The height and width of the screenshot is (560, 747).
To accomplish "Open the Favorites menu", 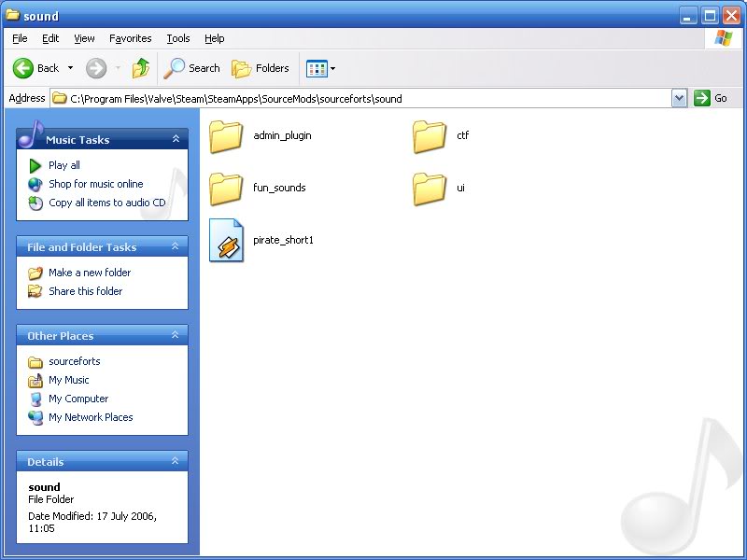I will click(x=130, y=38).
